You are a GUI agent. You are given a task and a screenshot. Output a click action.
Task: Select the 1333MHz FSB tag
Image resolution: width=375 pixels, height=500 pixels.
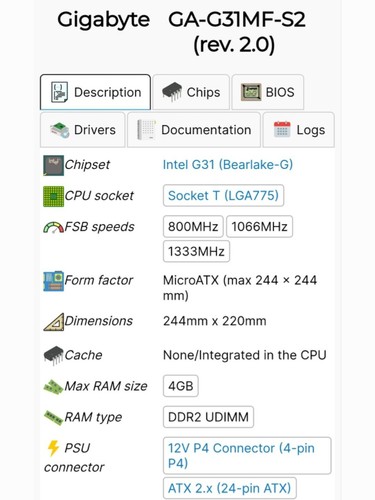pos(196,251)
